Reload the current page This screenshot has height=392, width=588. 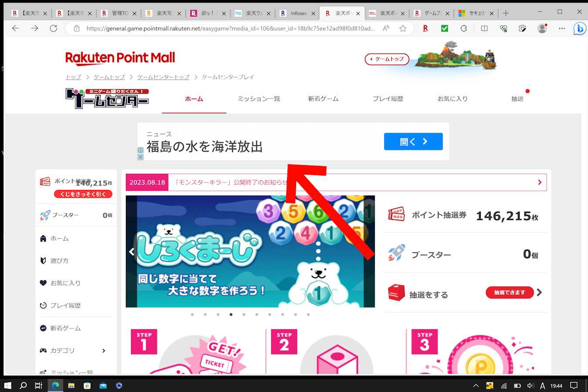pyautogui.click(x=54, y=28)
